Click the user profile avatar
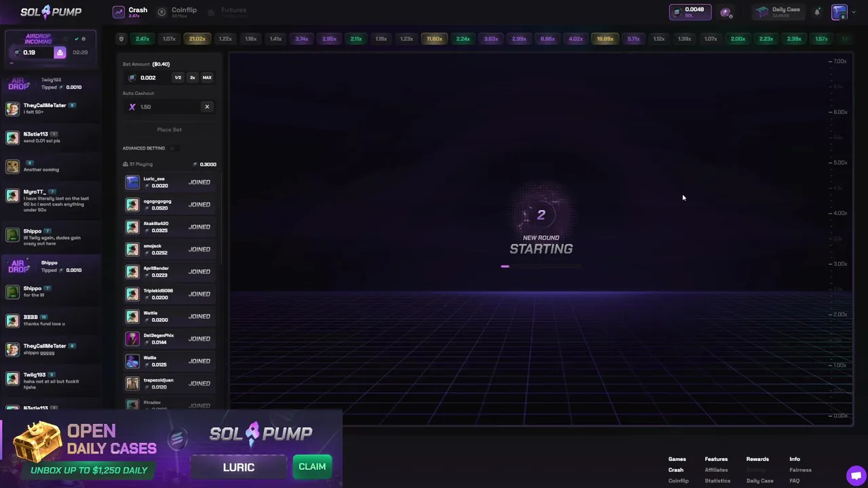This screenshot has height=488, width=868. (x=839, y=12)
